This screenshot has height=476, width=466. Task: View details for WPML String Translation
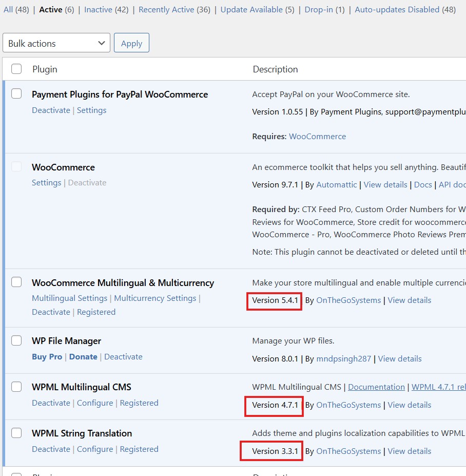409,451
